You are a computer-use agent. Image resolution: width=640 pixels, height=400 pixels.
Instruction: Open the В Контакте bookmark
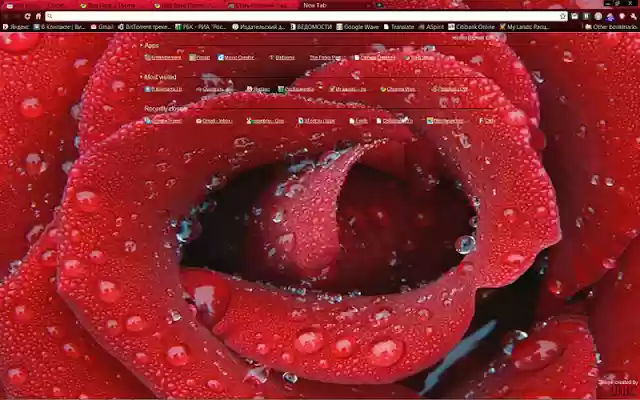[x=60, y=27]
